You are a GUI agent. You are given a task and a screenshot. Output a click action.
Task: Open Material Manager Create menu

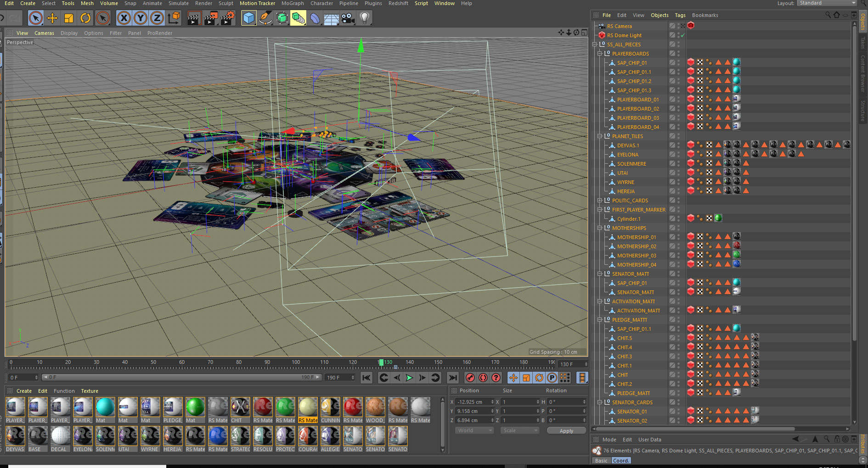coord(24,391)
